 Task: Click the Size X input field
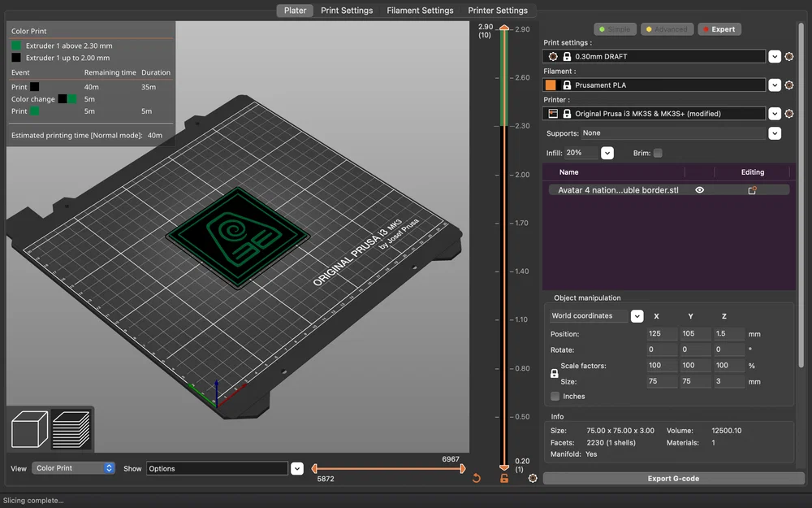click(662, 381)
